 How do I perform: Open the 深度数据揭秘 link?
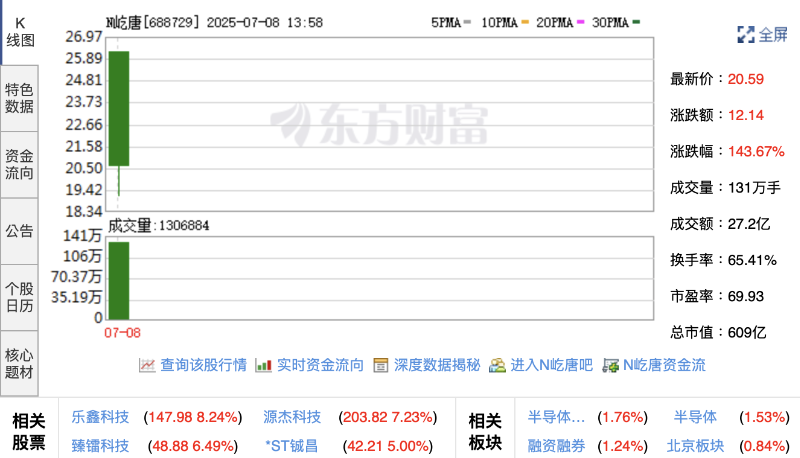(437, 365)
